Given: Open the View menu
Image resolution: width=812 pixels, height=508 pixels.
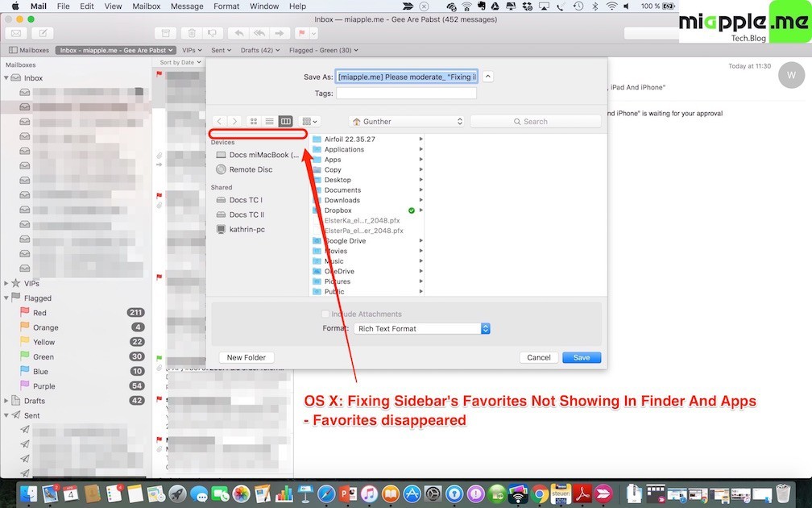Looking at the screenshot, I should (113, 6).
